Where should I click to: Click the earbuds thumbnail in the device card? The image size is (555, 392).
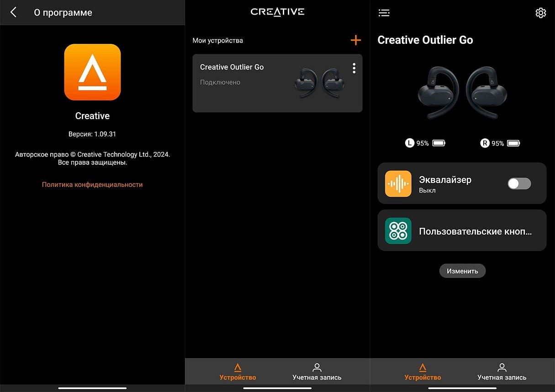coord(319,83)
